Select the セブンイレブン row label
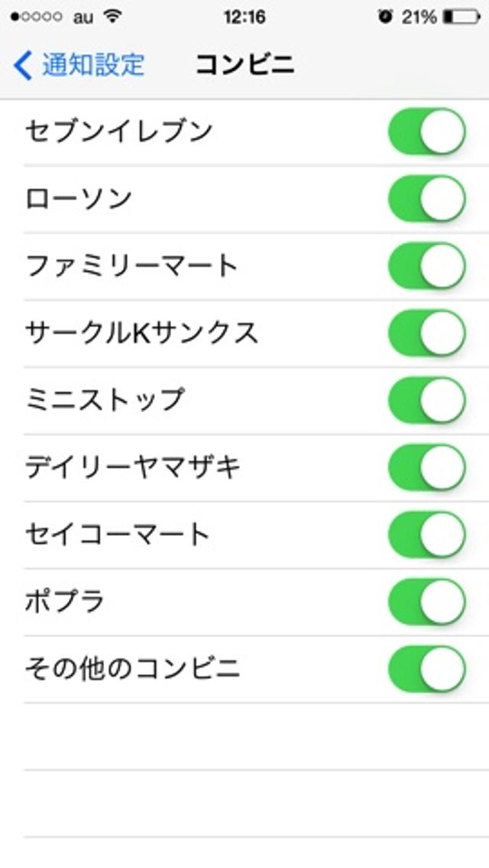 tap(118, 132)
